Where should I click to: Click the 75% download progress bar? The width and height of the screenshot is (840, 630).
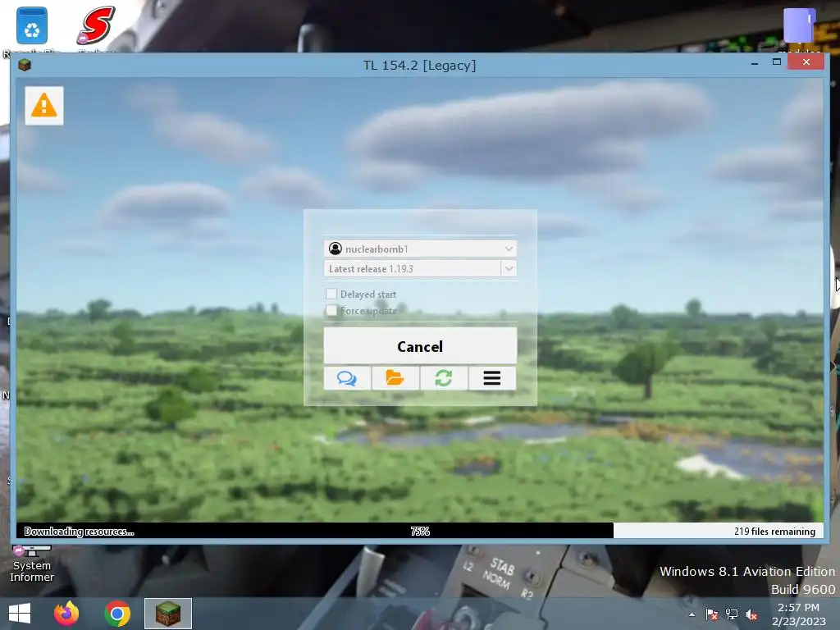point(420,531)
